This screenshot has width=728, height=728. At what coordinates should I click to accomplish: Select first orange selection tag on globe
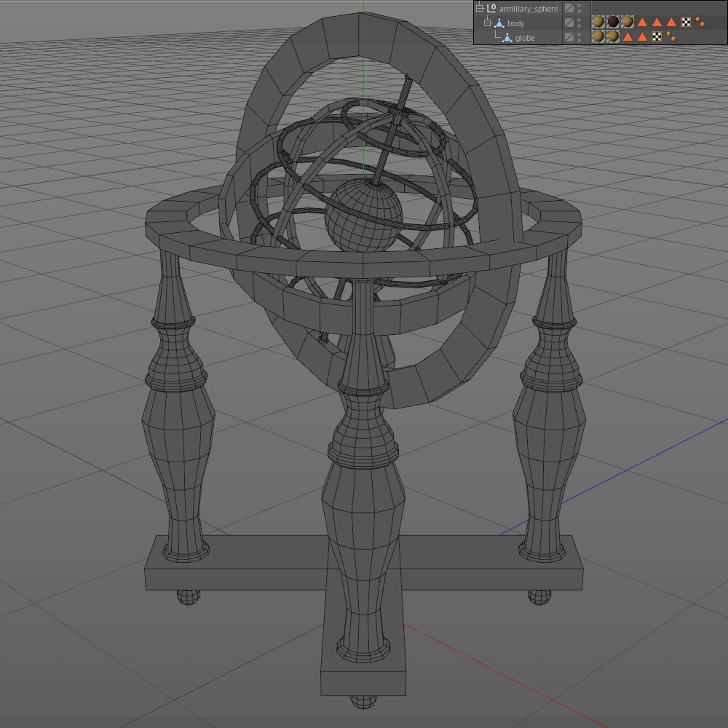pos(628,36)
